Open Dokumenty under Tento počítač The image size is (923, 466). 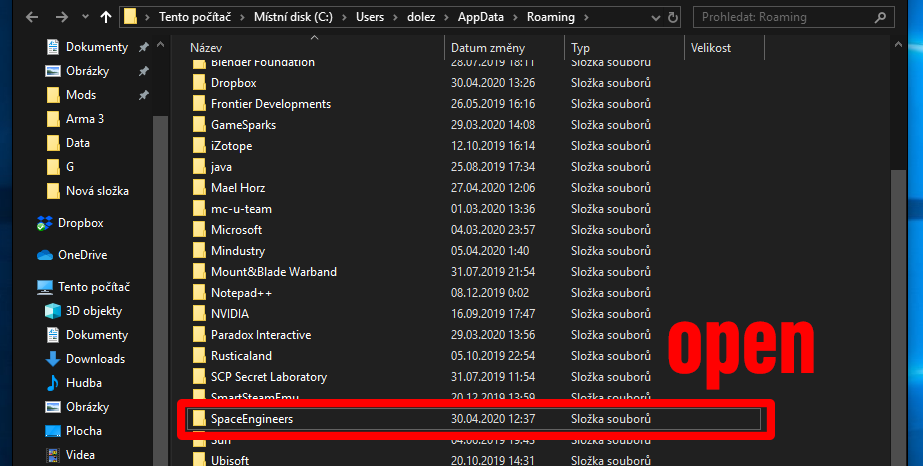(x=97, y=335)
